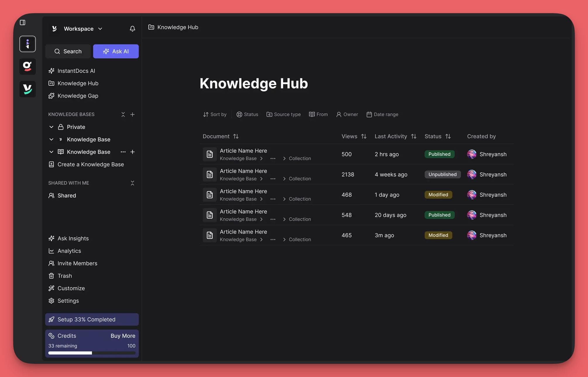Image resolution: width=588 pixels, height=377 pixels.
Task: Toggle sort on the Status column
Action: coord(448,136)
